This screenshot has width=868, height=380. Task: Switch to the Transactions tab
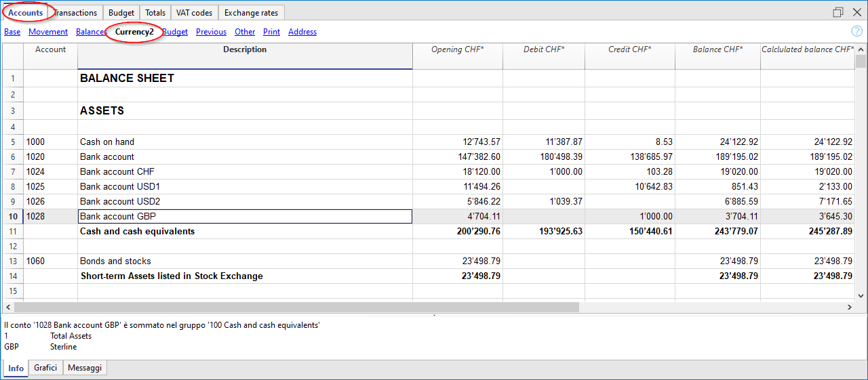coord(76,13)
